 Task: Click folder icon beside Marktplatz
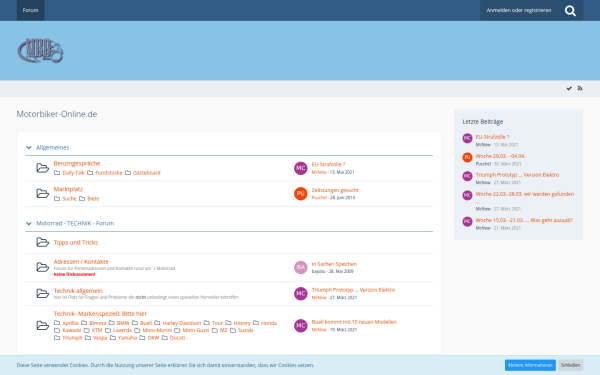pos(42,194)
